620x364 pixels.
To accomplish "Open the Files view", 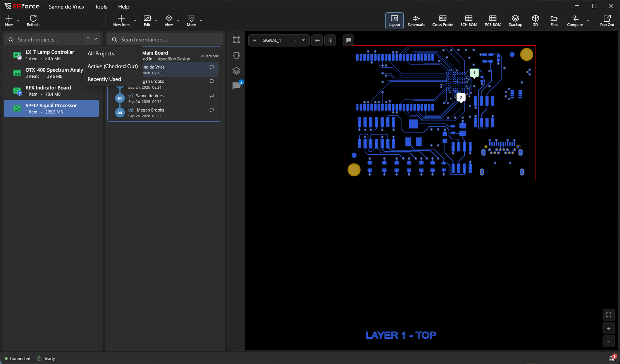I will (554, 21).
